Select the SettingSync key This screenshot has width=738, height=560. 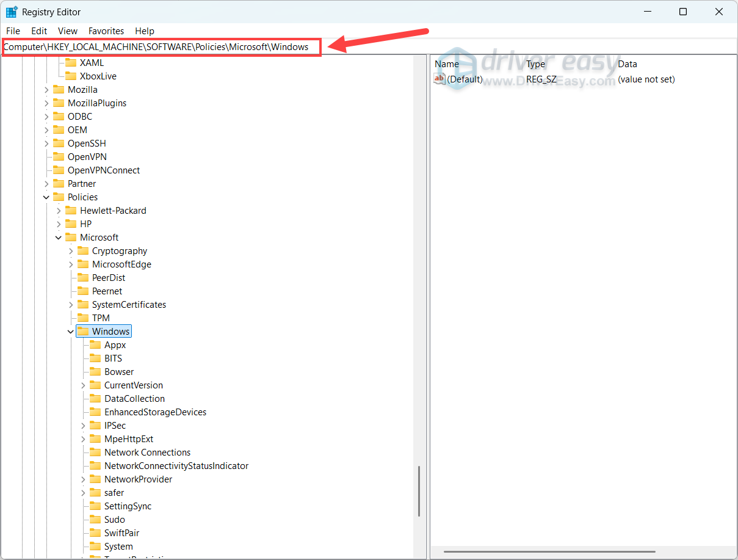point(128,506)
